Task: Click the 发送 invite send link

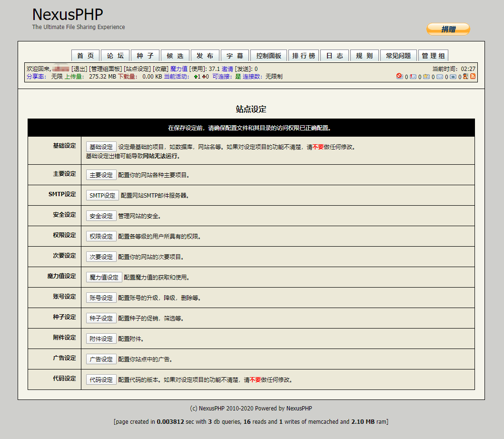Action: point(243,69)
